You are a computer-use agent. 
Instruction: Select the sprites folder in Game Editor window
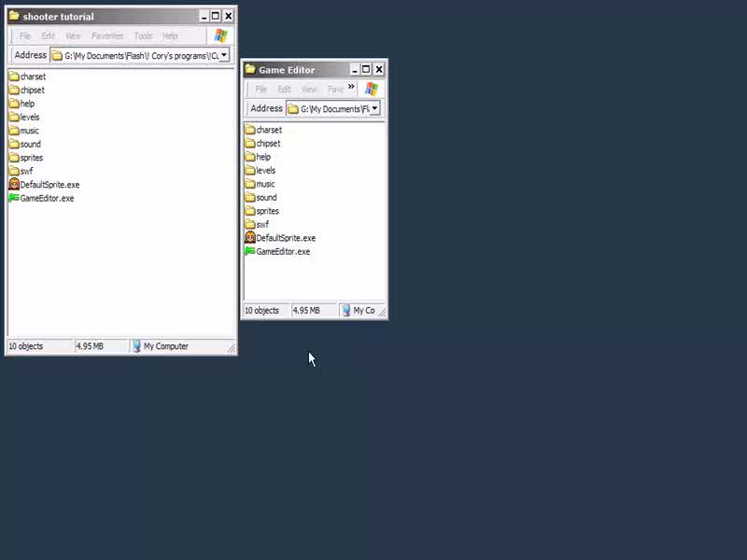coord(267,211)
